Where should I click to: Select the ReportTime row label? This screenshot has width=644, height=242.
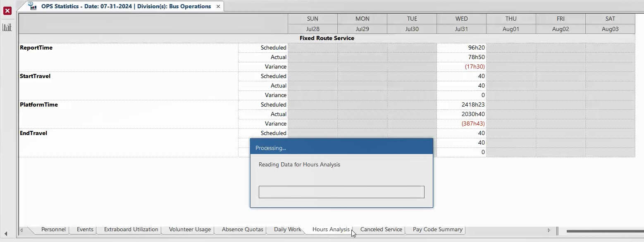pyautogui.click(x=36, y=48)
